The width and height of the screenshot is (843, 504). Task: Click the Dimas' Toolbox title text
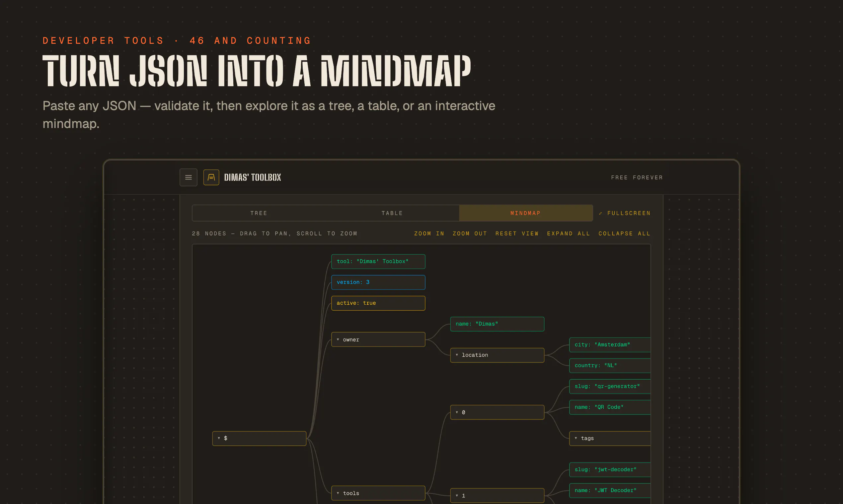pyautogui.click(x=253, y=177)
